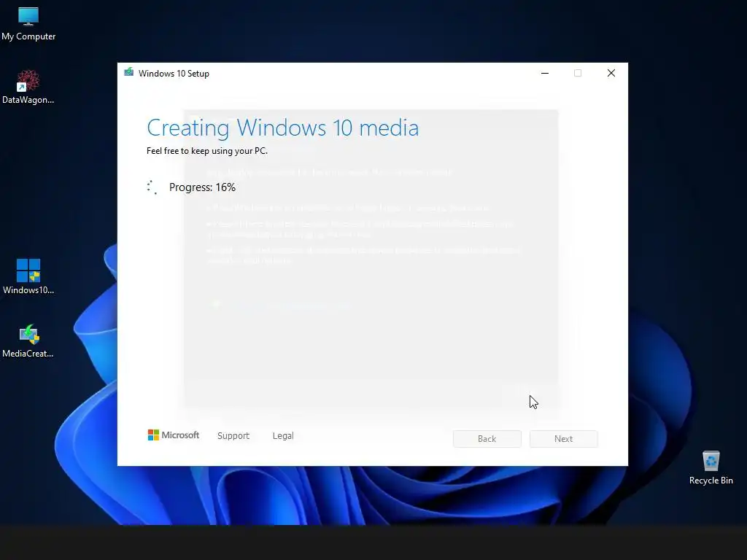This screenshot has height=560, width=747.
Task: Select the Recycle Bin icon
Action: tap(711, 467)
